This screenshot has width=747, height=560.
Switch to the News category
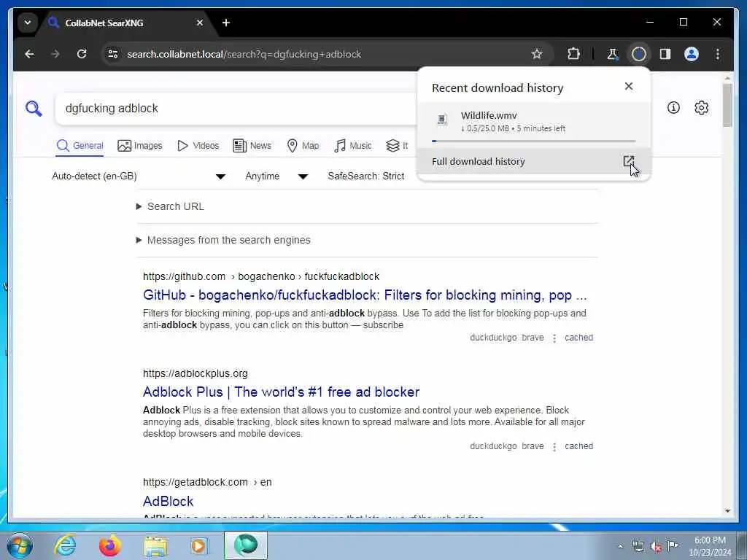tap(252, 146)
